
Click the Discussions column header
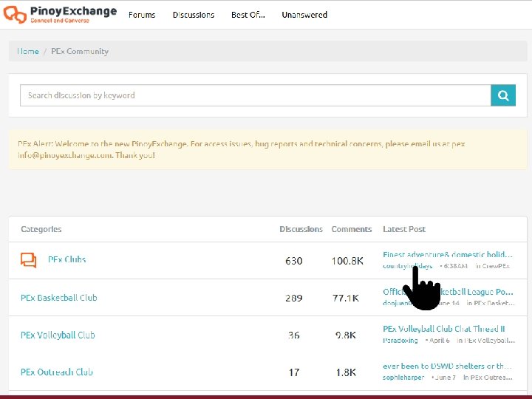point(301,229)
